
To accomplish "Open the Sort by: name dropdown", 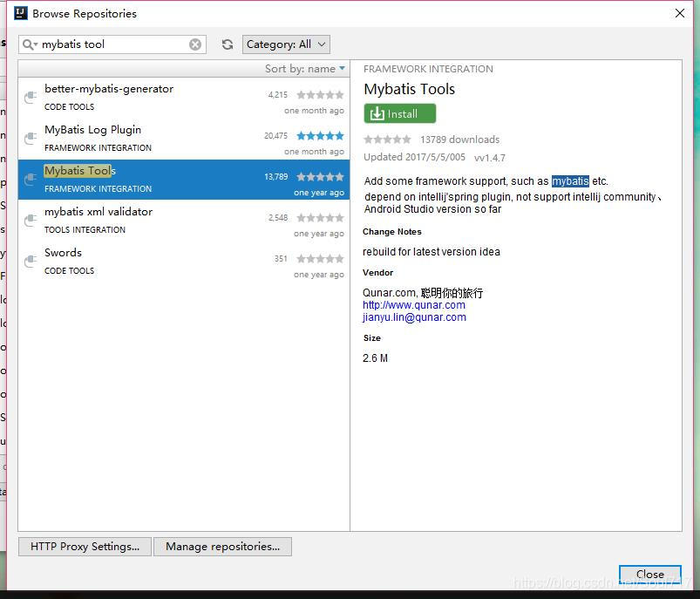I will coord(305,69).
